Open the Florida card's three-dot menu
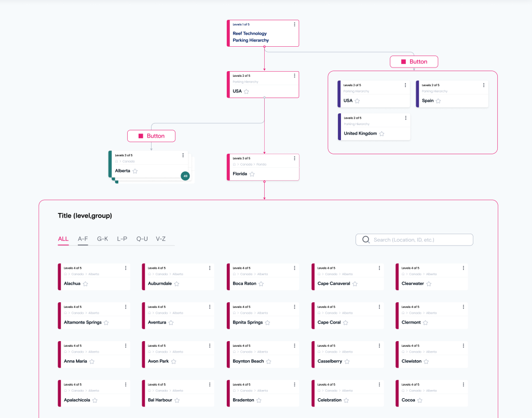 point(294,158)
